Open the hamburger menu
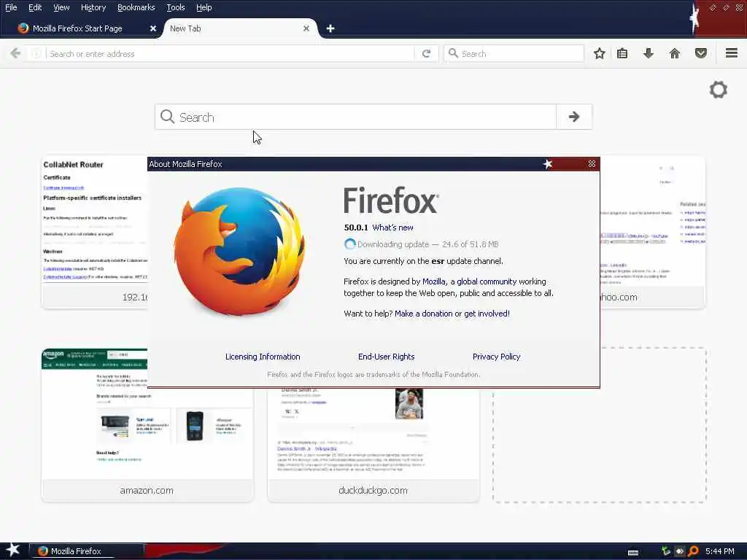This screenshot has height=560, width=747. [732, 52]
